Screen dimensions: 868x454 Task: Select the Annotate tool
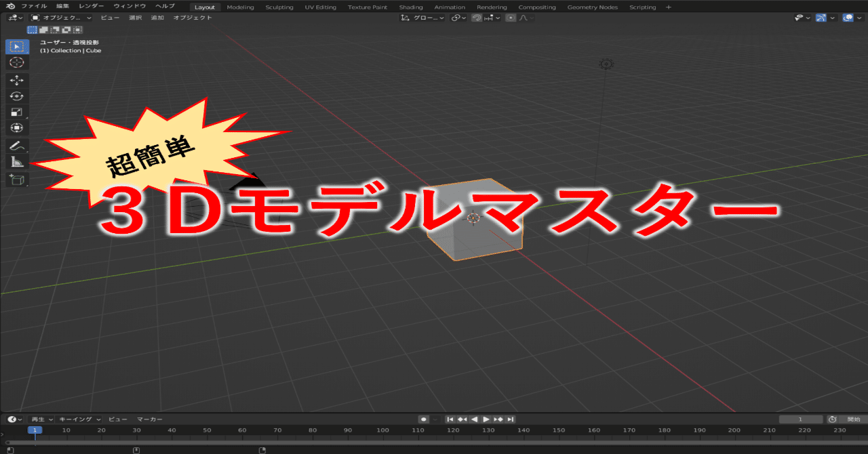coord(16,145)
